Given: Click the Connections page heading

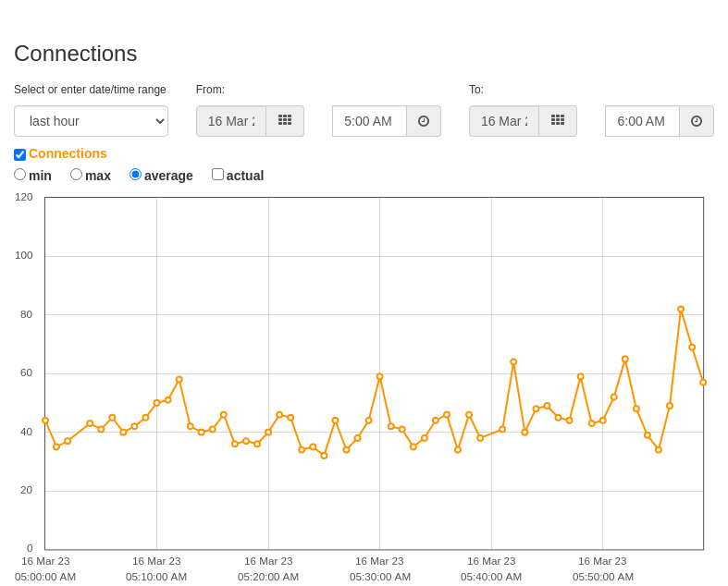Looking at the screenshot, I should pos(76,54).
